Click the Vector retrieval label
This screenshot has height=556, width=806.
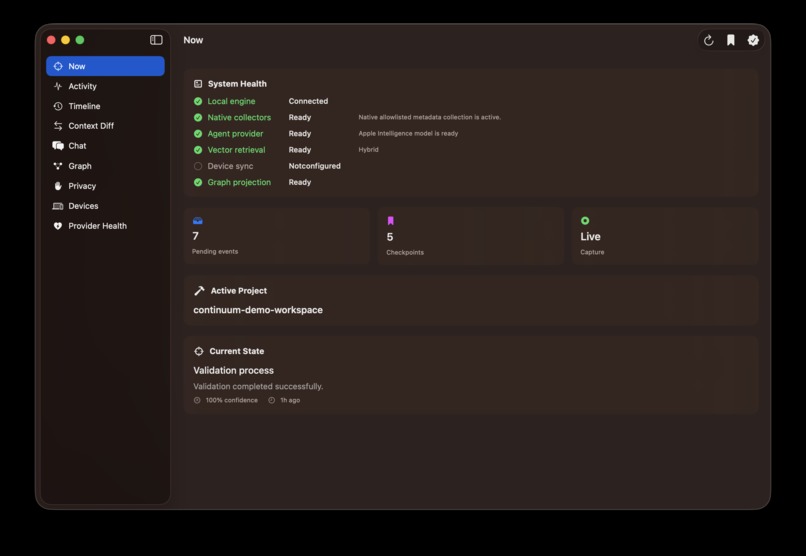coord(236,150)
